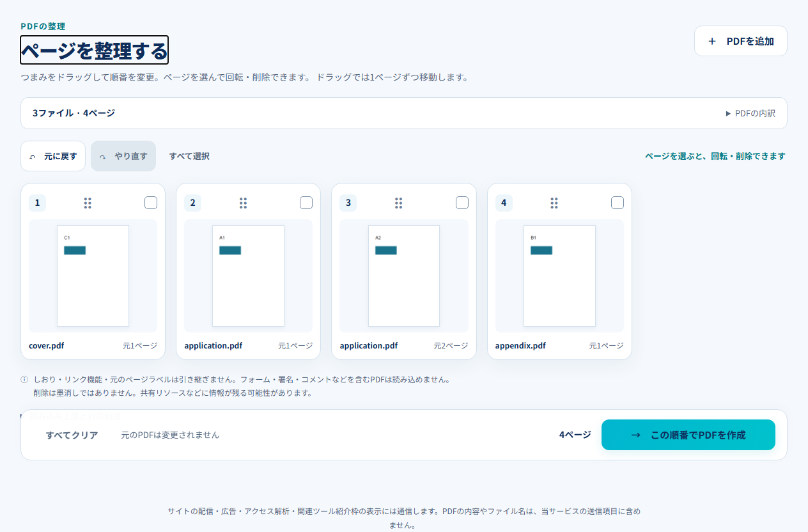Image resolution: width=808 pixels, height=532 pixels.
Task: Click the やり直す redo button
Action: [123, 156]
